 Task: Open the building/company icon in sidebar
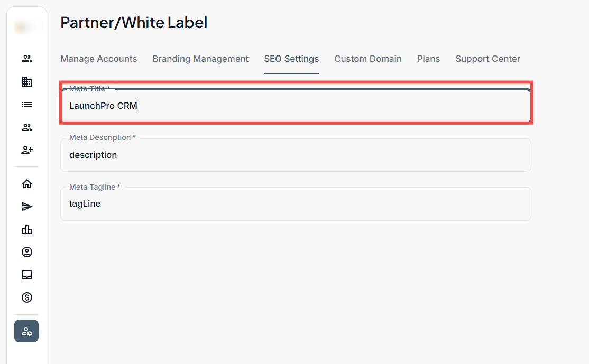click(26, 82)
